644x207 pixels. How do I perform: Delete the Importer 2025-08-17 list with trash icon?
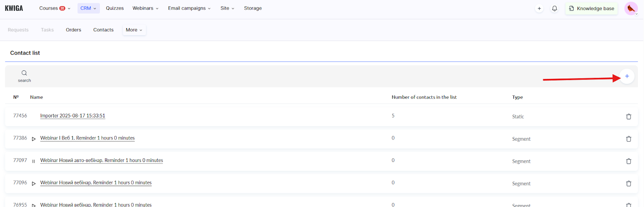click(628, 117)
